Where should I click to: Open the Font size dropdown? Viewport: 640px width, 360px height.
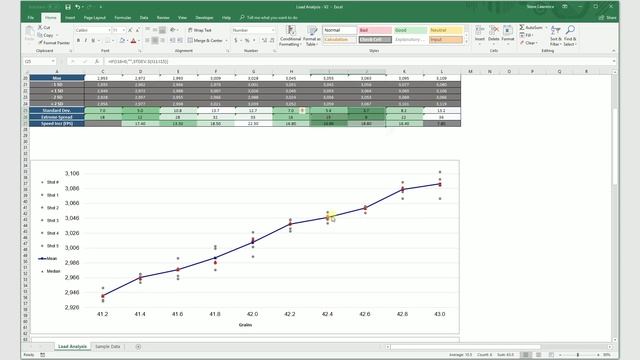point(124,30)
